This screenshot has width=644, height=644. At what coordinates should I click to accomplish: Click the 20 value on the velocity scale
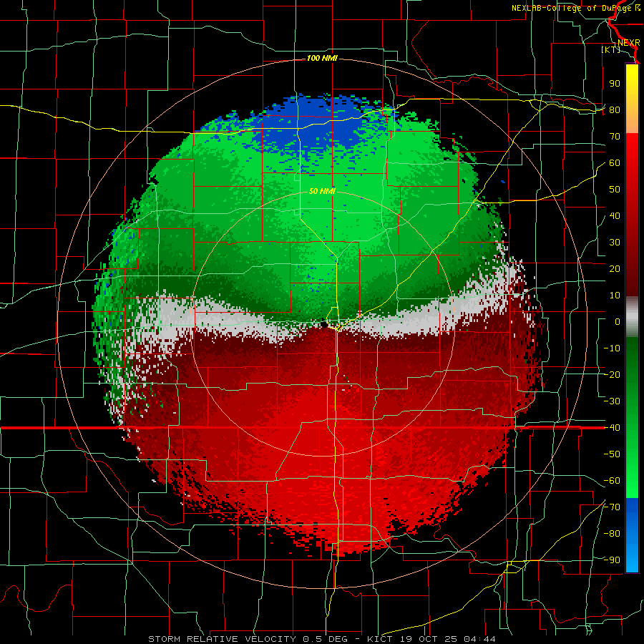coord(615,268)
